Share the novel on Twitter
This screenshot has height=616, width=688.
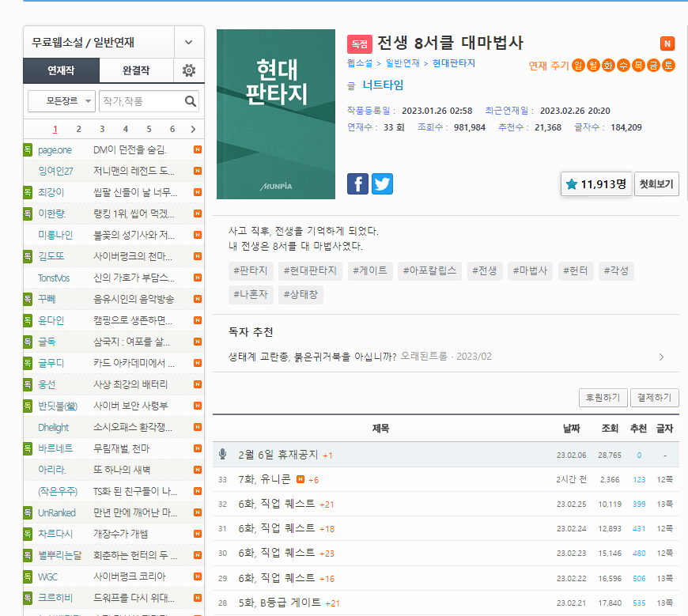pyautogui.click(x=382, y=183)
